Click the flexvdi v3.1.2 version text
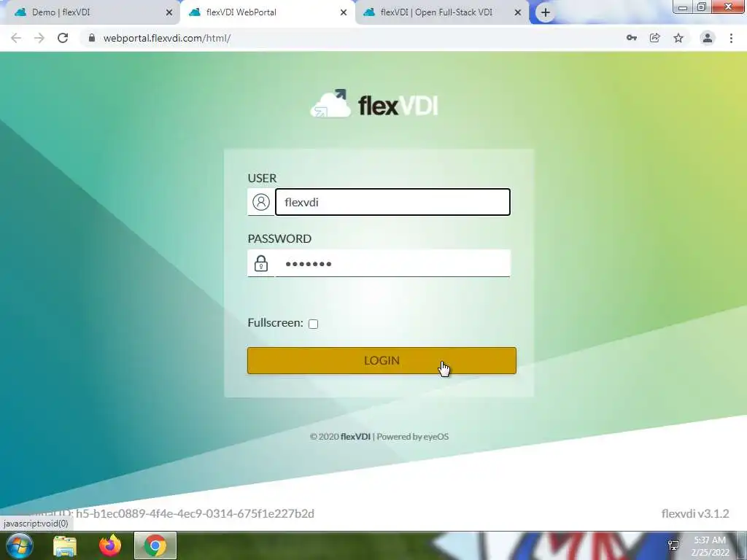 (x=695, y=513)
